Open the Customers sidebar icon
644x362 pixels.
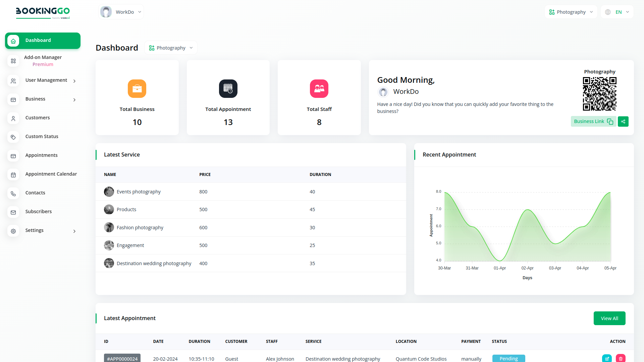[13, 118]
